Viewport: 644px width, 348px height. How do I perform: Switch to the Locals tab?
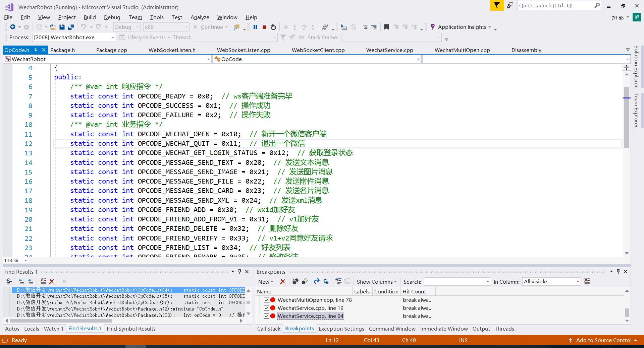click(x=32, y=329)
